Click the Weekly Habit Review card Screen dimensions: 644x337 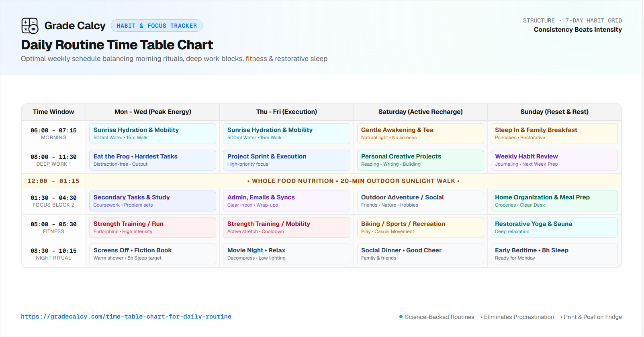point(554,160)
